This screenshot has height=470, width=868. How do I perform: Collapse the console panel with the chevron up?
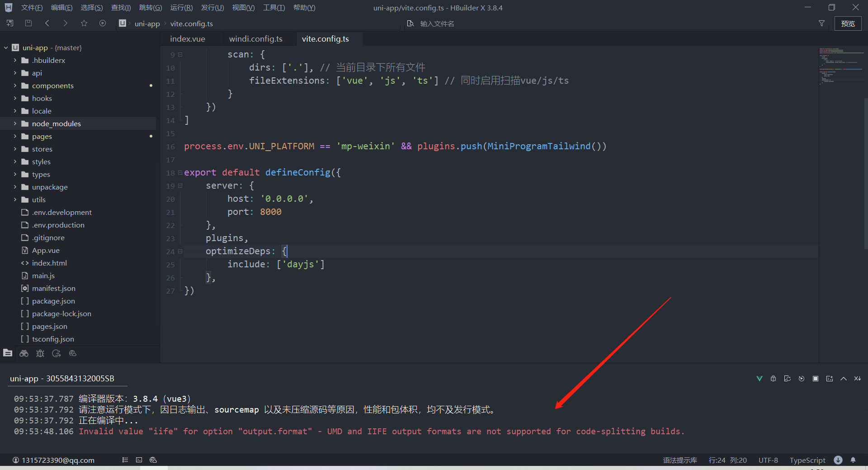844,379
